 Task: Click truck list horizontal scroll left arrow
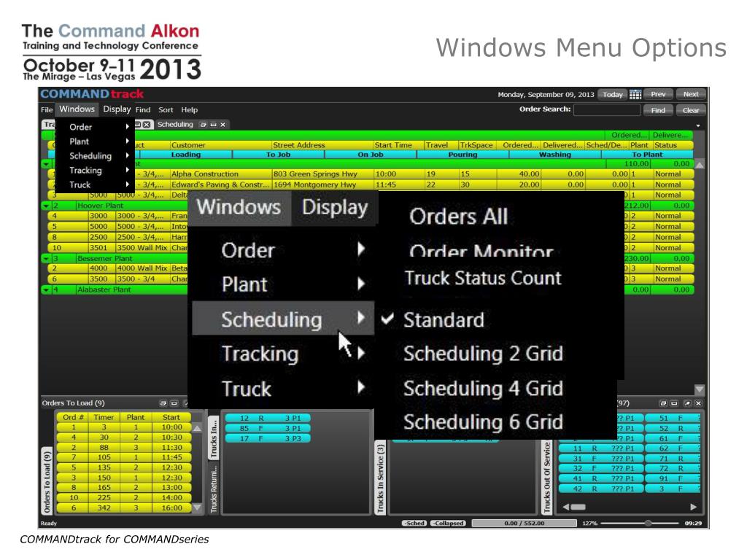565,507
